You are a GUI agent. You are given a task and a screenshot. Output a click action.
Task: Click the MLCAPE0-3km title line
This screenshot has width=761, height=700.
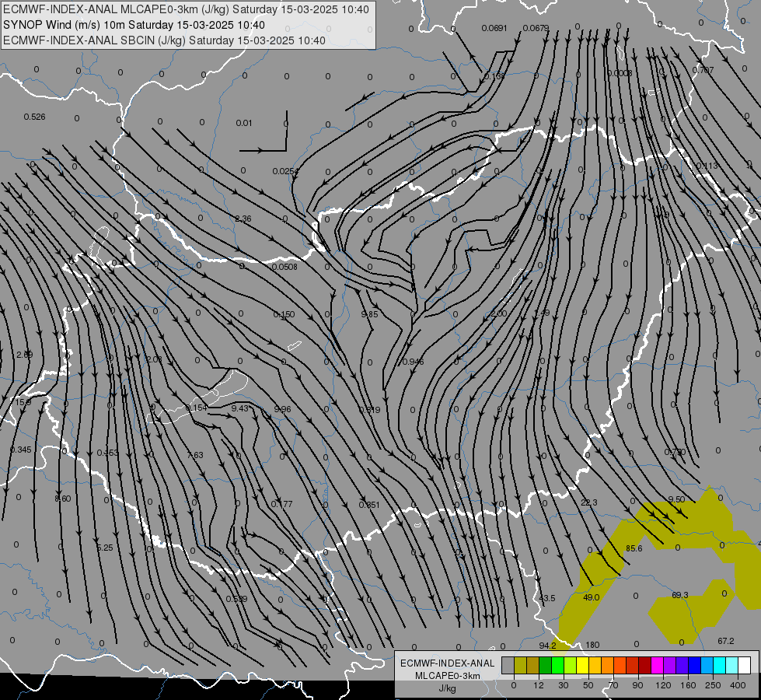coord(186,9)
